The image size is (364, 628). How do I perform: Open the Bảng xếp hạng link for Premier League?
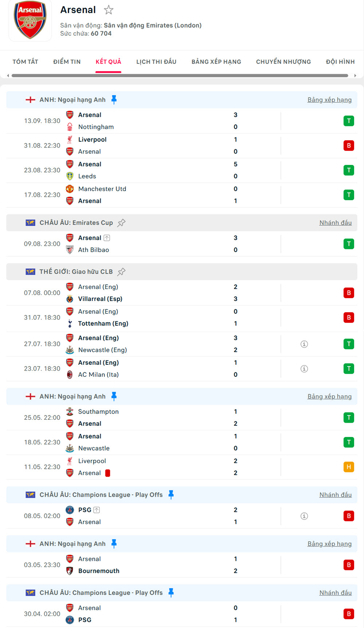[329, 99]
